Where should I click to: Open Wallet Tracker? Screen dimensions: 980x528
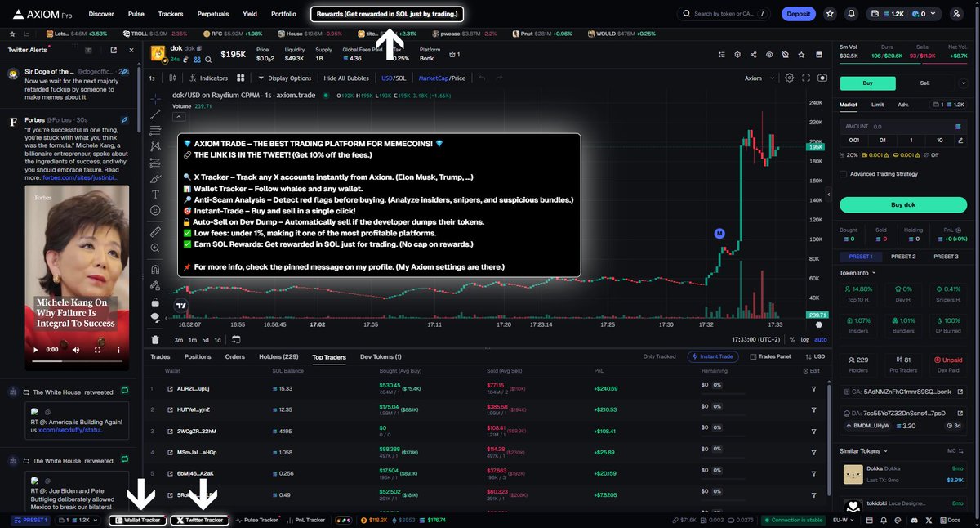click(x=137, y=520)
